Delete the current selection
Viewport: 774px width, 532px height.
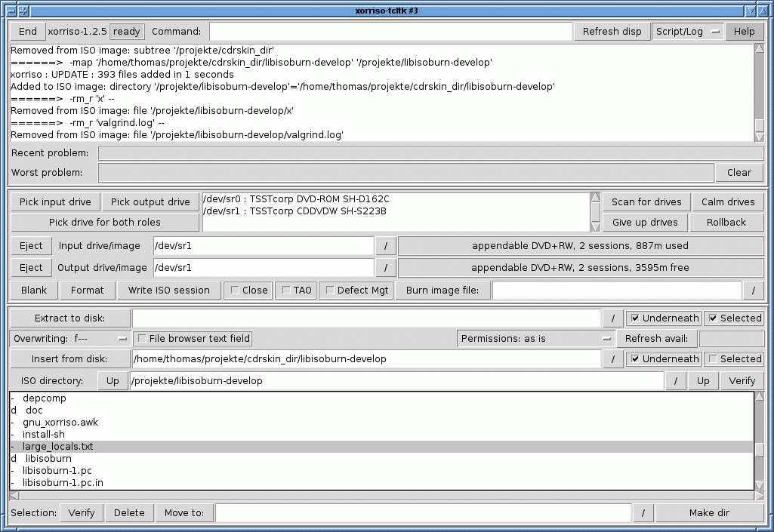[x=129, y=513]
